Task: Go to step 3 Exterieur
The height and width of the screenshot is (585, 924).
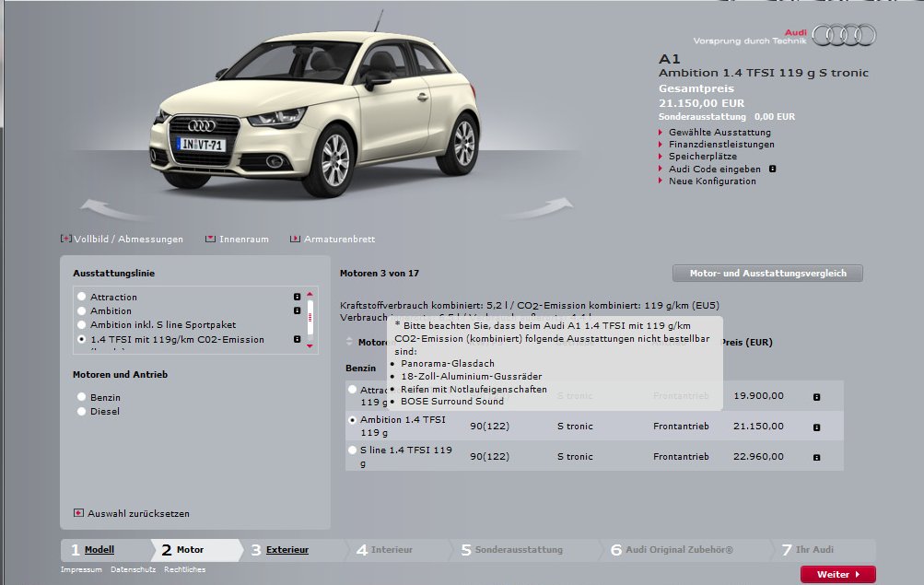Action: pyautogui.click(x=287, y=550)
